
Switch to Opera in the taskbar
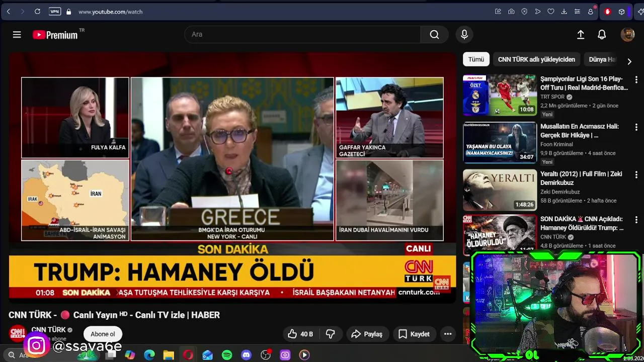(x=188, y=355)
